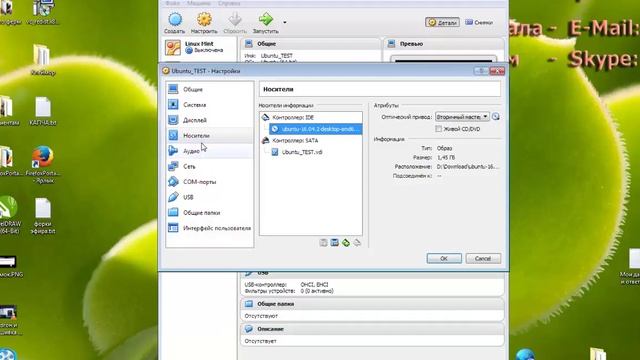Image resolution: width=640 pixels, height=360 pixels.
Task: Click the Превью section header in details pane
Action: pyautogui.click(x=443, y=44)
